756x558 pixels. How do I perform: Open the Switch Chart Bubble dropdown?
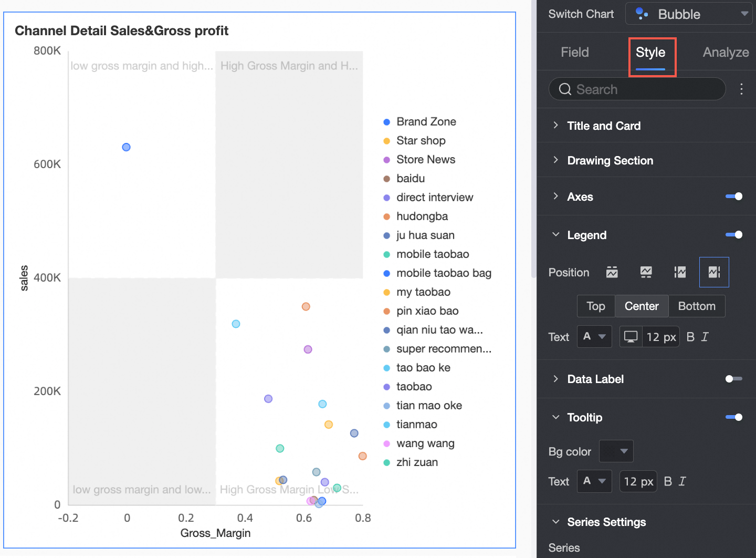[x=689, y=14]
